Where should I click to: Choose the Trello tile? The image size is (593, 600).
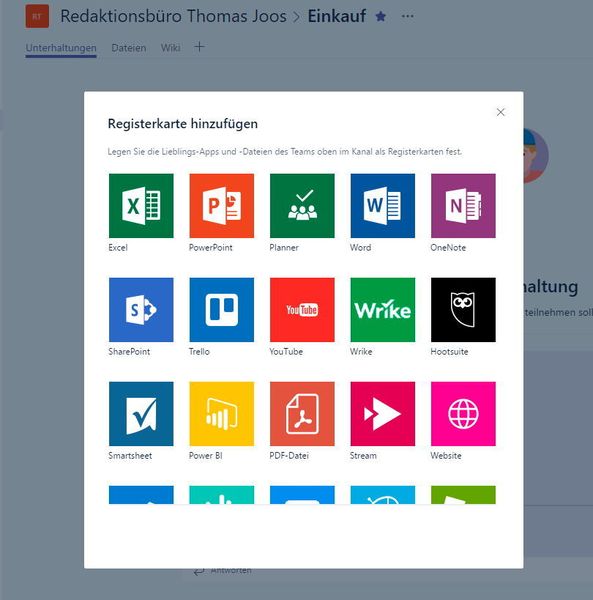point(222,310)
